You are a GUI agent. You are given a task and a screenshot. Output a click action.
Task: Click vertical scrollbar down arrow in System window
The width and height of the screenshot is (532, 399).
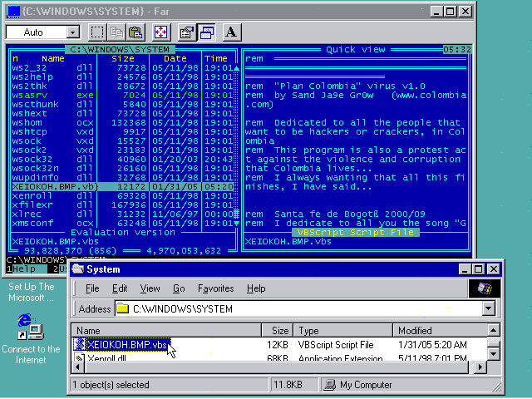[x=494, y=355]
